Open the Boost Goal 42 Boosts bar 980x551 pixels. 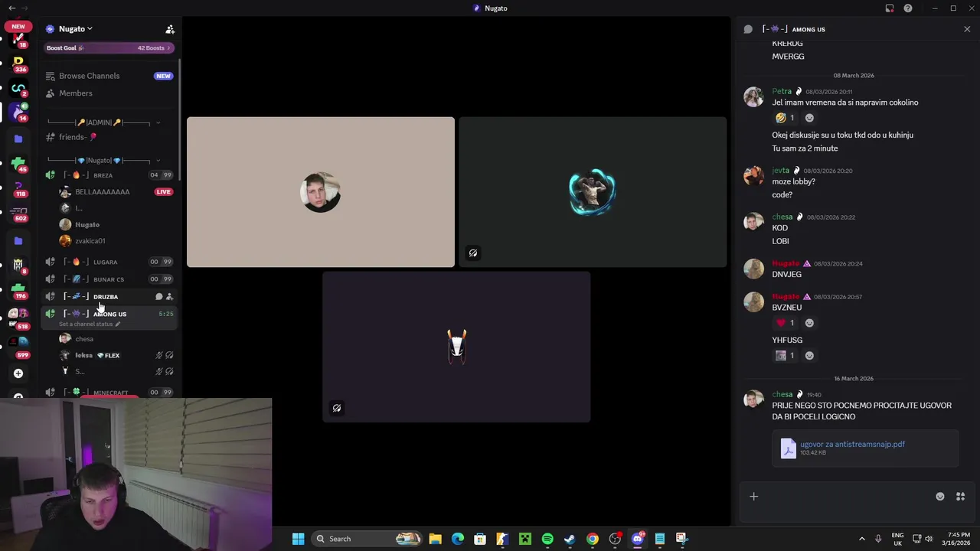click(109, 48)
